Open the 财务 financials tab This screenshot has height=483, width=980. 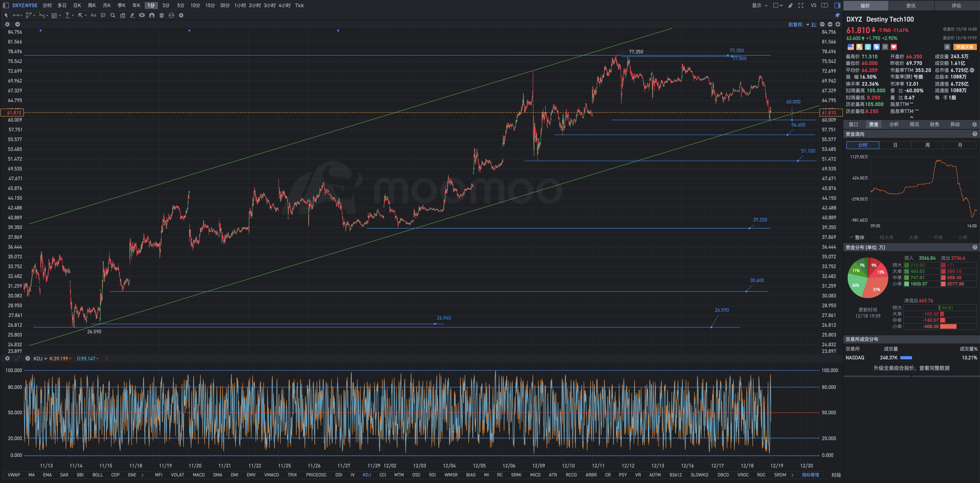click(x=934, y=124)
